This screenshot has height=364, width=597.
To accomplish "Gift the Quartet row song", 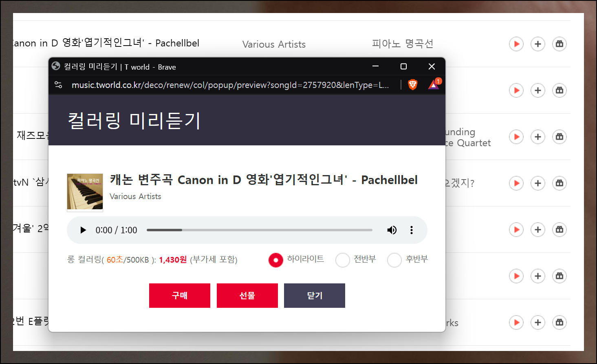I will click(560, 136).
